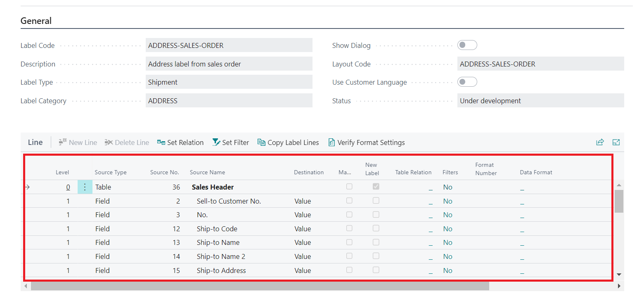Click the share icon in Line toolbar

[600, 142]
